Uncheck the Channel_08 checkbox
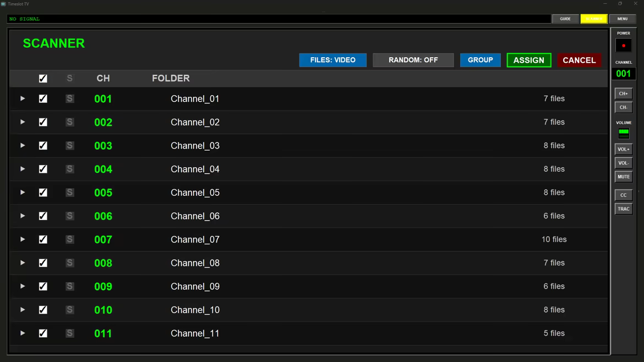The width and height of the screenshot is (644, 362). (x=43, y=262)
